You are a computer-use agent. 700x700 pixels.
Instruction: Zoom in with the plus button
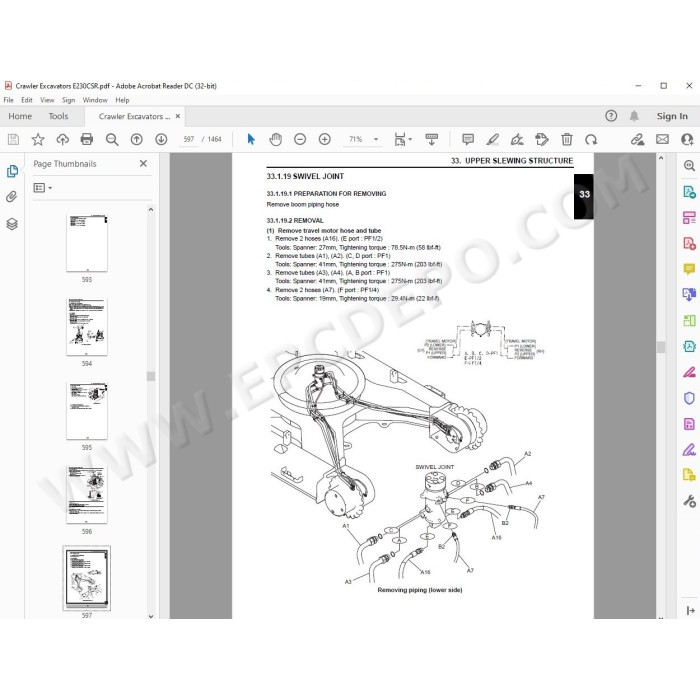click(x=325, y=140)
